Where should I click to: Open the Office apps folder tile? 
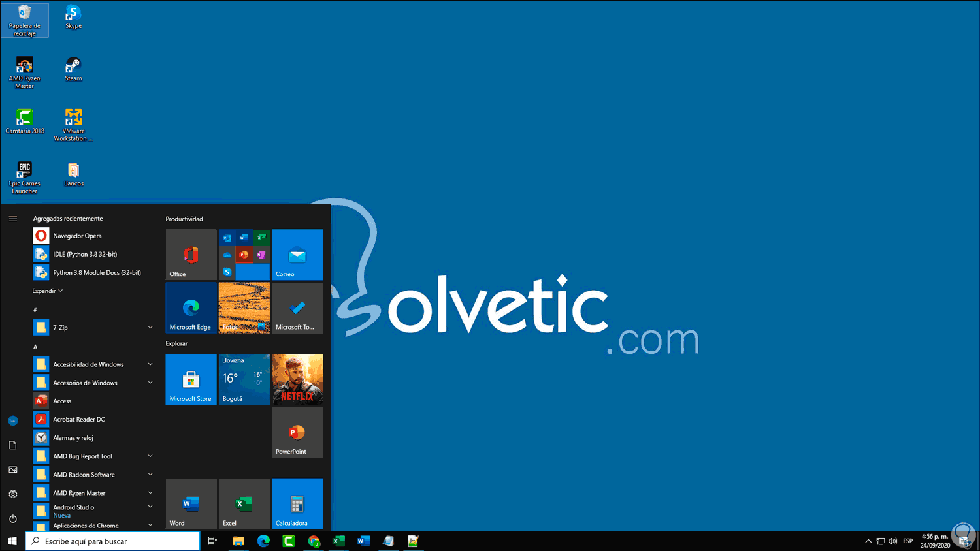pos(244,255)
